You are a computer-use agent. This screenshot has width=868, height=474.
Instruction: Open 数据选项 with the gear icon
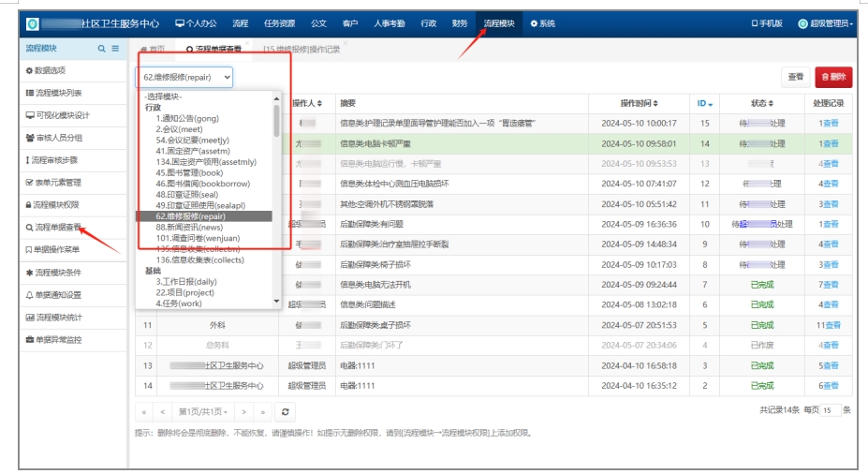click(x=29, y=70)
